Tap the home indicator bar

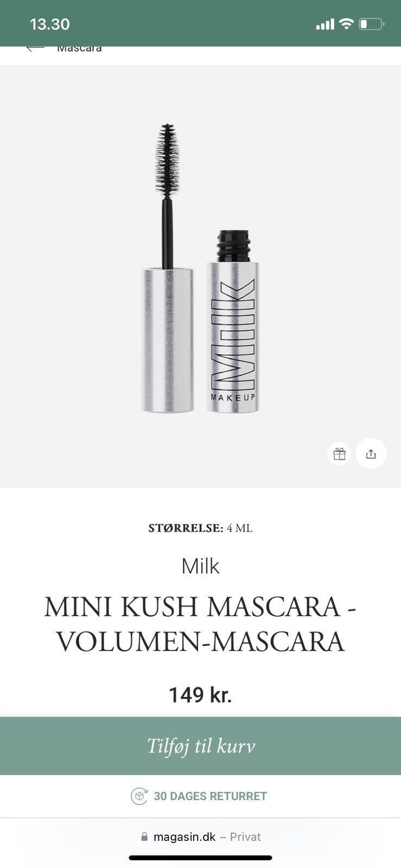pos(200,858)
